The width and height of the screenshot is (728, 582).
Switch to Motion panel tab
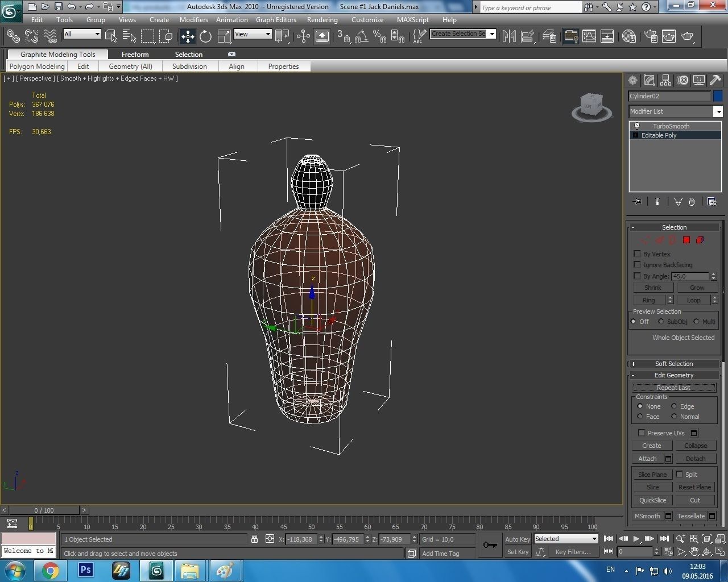[682, 80]
